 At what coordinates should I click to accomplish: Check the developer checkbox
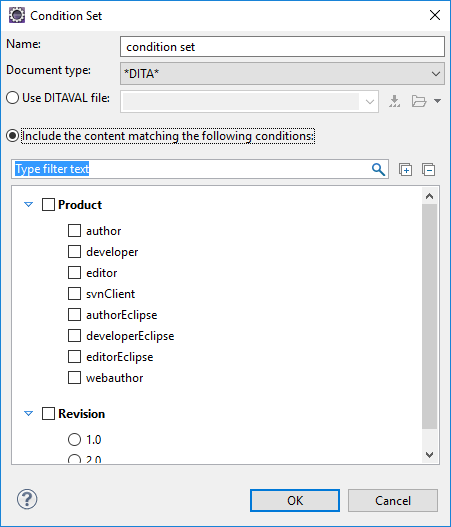(x=74, y=252)
